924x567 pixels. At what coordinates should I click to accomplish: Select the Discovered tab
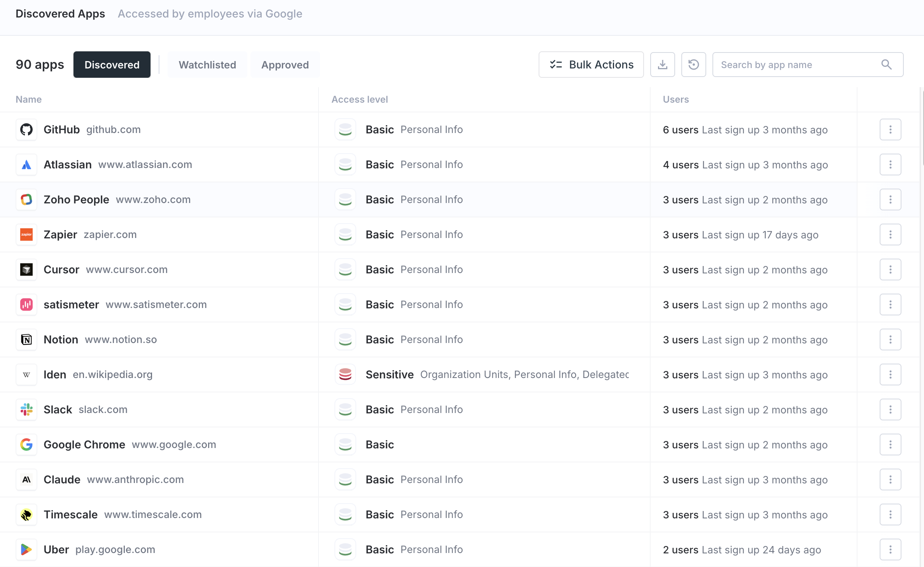(x=112, y=65)
